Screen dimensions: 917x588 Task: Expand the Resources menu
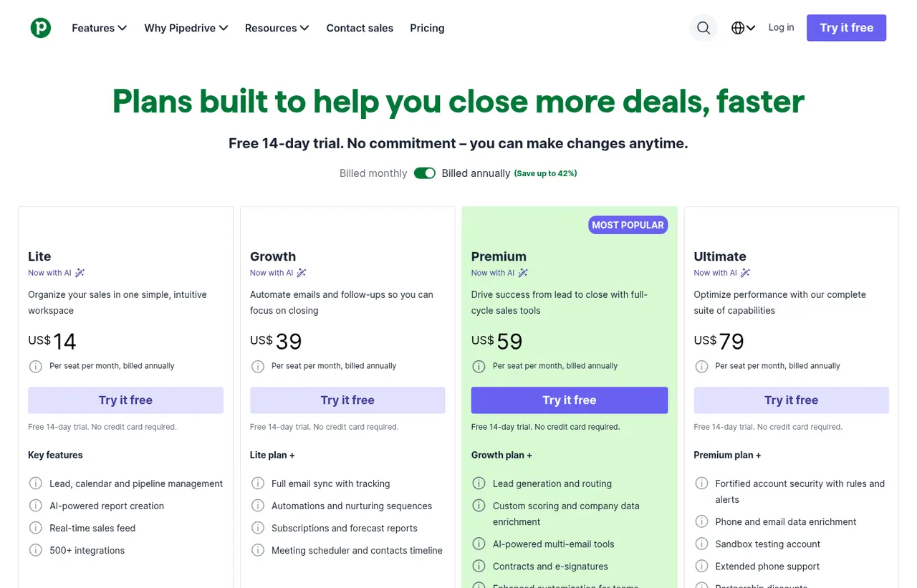coord(277,28)
